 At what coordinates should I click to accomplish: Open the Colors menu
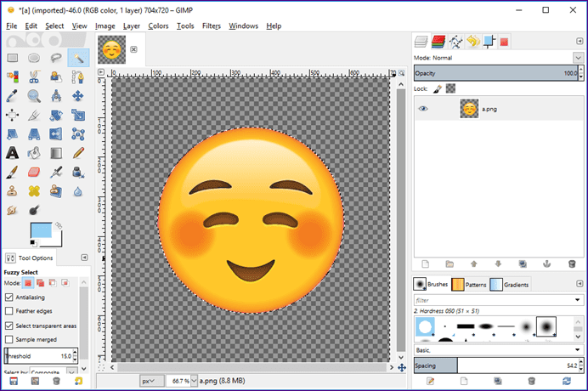click(158, 25)
